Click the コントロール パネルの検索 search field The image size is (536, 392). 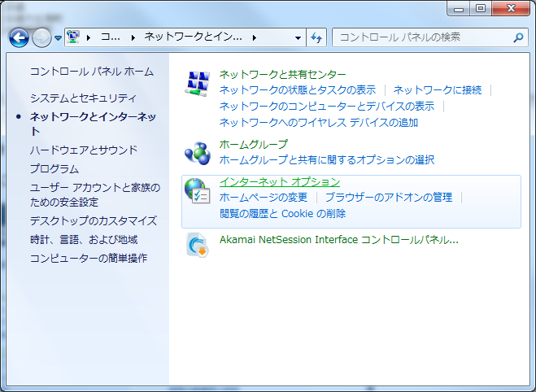tap(421, 37)
